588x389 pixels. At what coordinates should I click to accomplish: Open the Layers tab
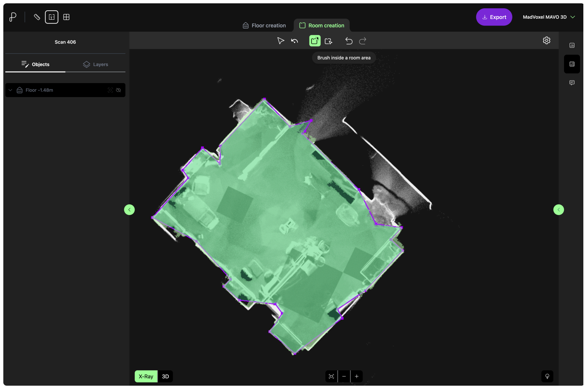[x=95, y=65]
